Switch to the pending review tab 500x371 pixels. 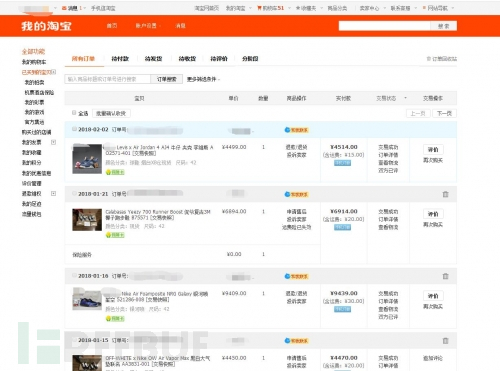click(x=219, y=59)
